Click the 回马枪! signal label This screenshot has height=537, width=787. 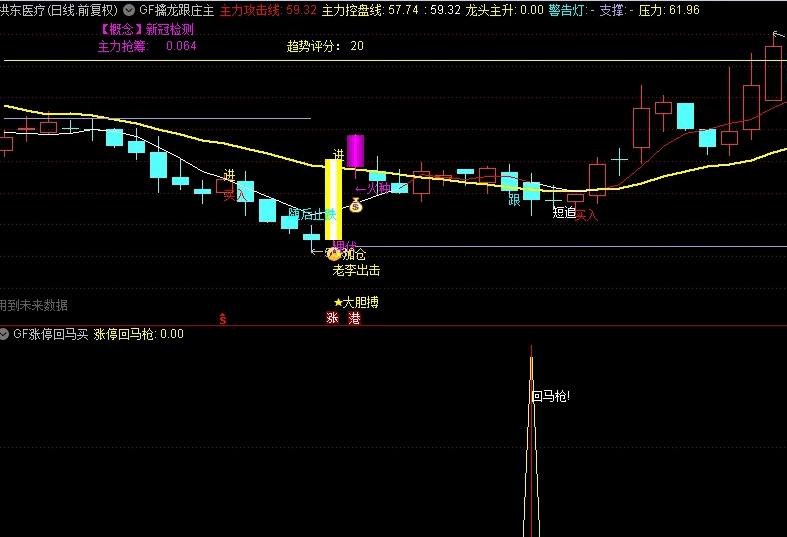[x=551, y=396]
